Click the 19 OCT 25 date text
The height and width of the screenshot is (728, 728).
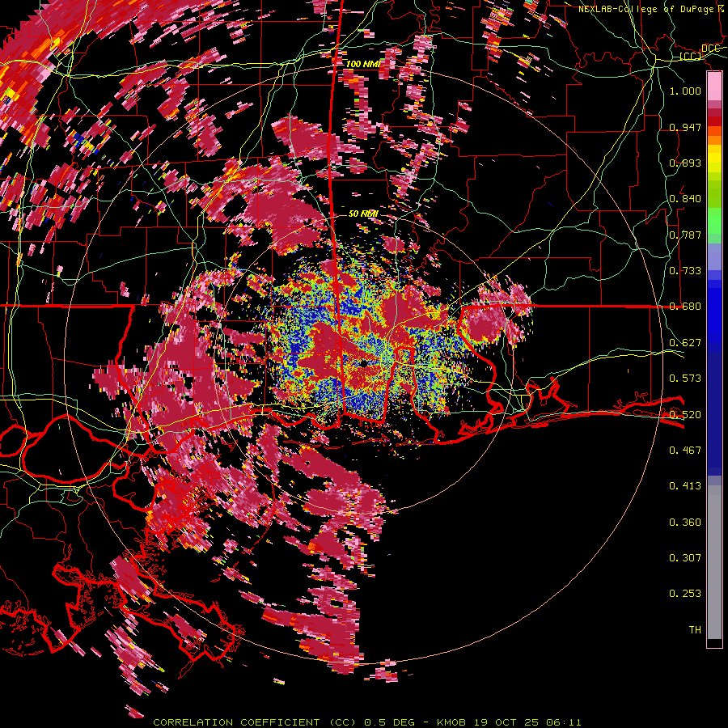(x=506, y=722)
